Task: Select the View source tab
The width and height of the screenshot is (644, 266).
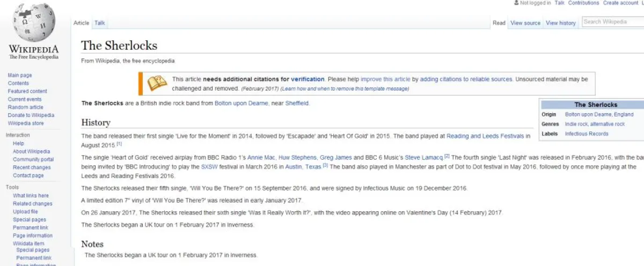Action: (x=525, y=23)
